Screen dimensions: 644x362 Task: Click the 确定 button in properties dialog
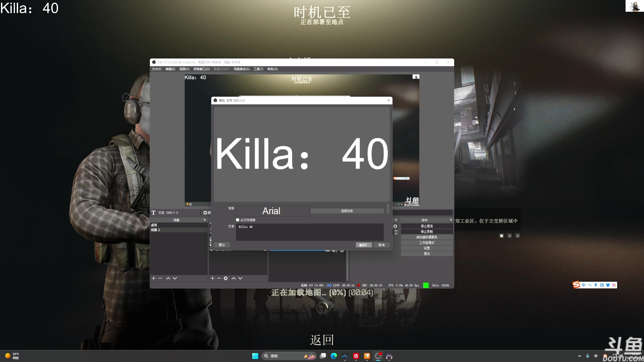[364, 245]
